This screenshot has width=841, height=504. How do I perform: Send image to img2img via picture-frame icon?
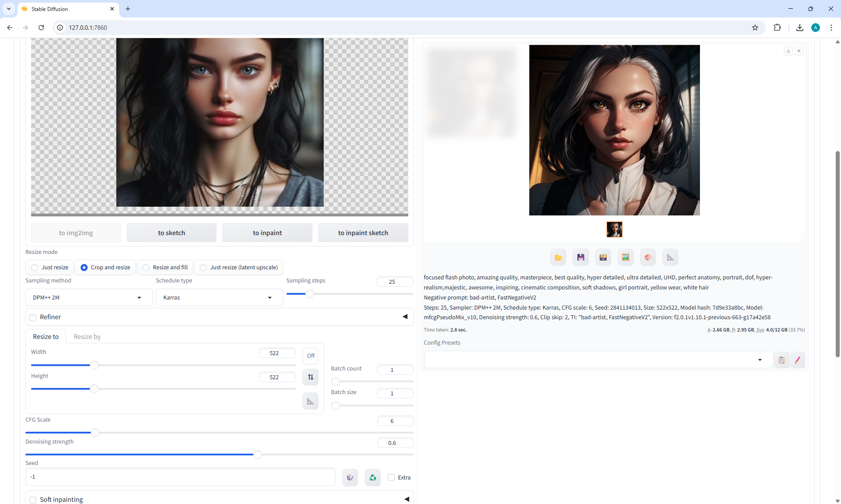coord(625,257)
